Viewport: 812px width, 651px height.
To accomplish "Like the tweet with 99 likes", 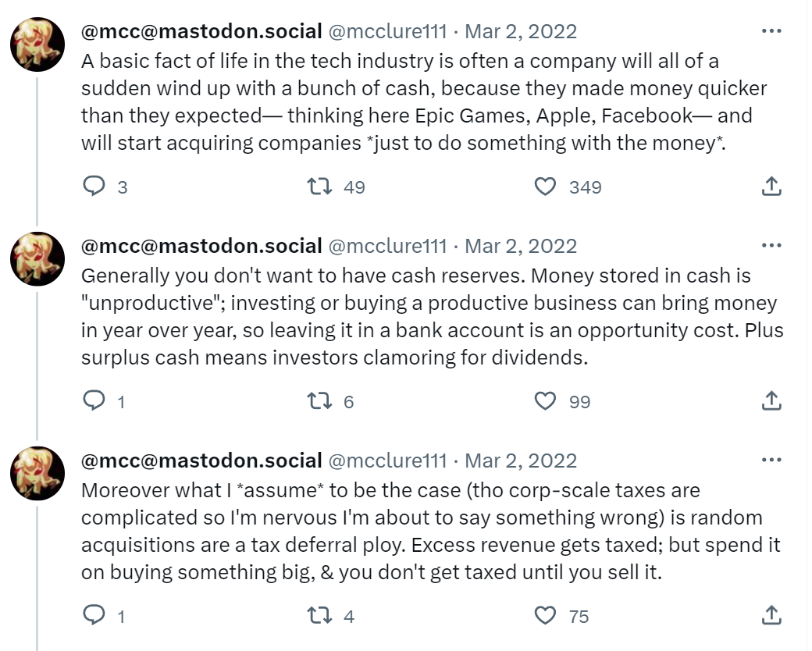I will coord(545,401).
